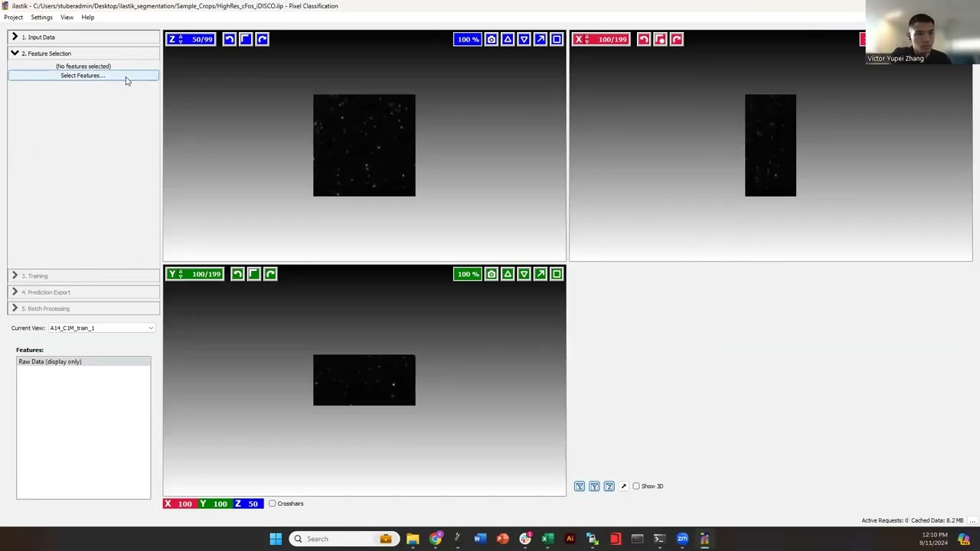Rotate the blue Z view counter-clockwise
This screenshot has height=551, width=980.
click(229, 39)
